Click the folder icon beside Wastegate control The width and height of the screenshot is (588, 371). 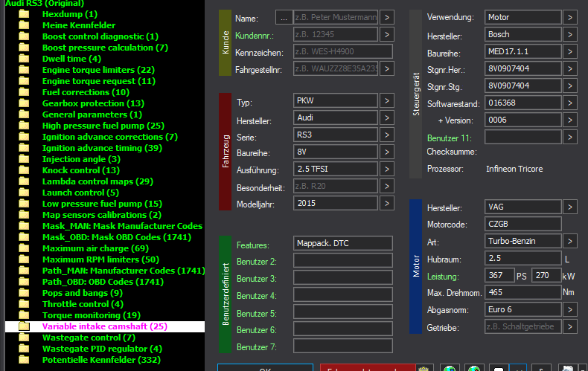24,338
